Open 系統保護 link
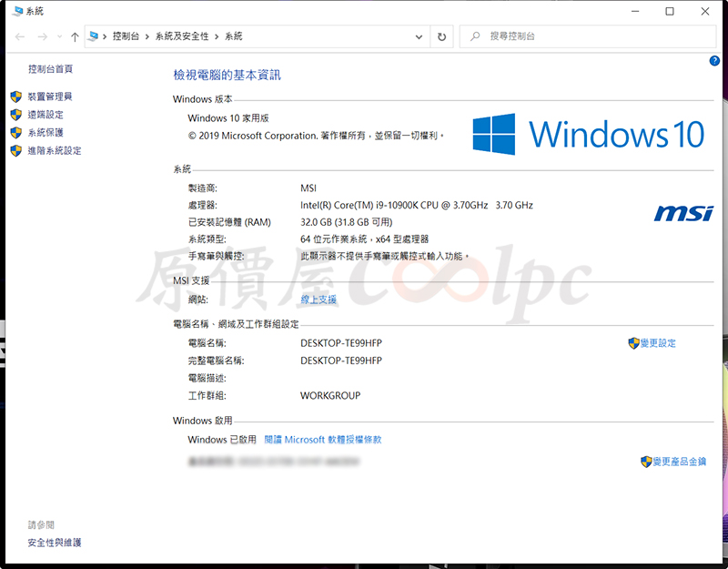This screenshot has width=728, height=569. (x=45, y=133)
